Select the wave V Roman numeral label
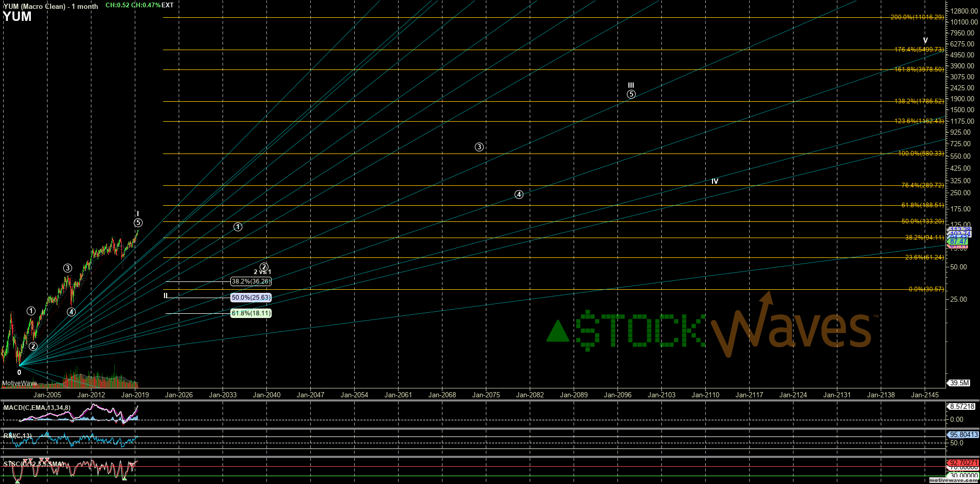980x484 pixels. [x=925, y=41]
